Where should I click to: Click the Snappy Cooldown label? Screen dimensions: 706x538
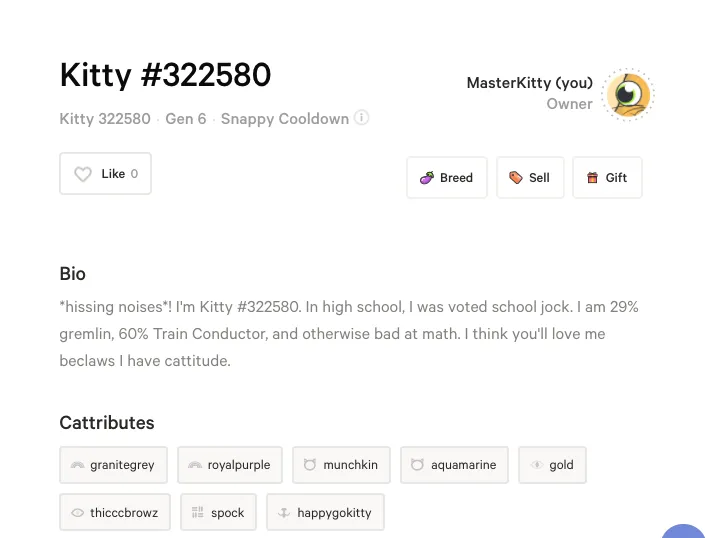(x=285, y=119)
